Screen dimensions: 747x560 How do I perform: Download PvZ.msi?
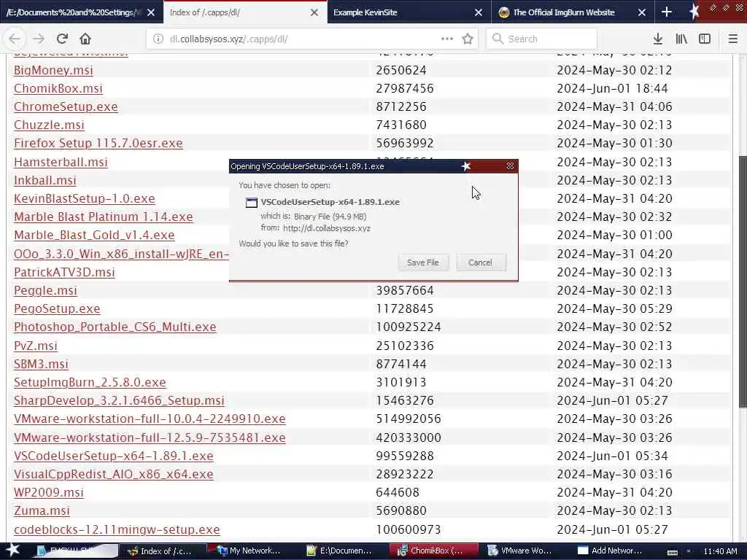[36, 346]
